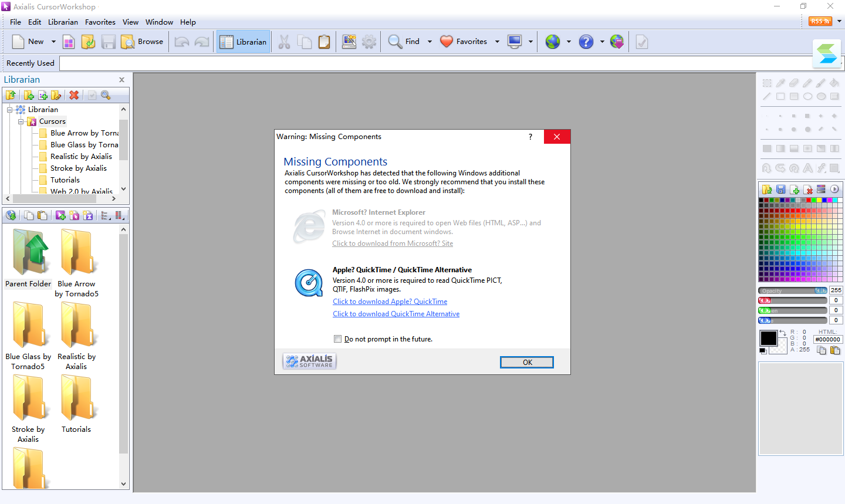Click the Cut scissors icon

pos(284,42)
